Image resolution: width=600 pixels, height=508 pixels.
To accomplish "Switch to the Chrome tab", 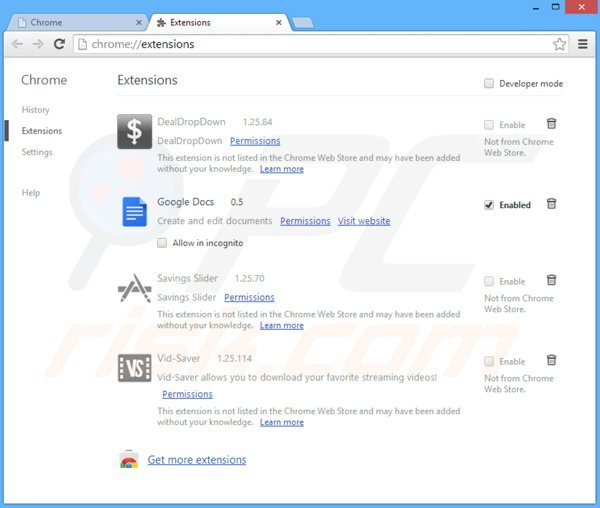I will [x=77, y=23].
